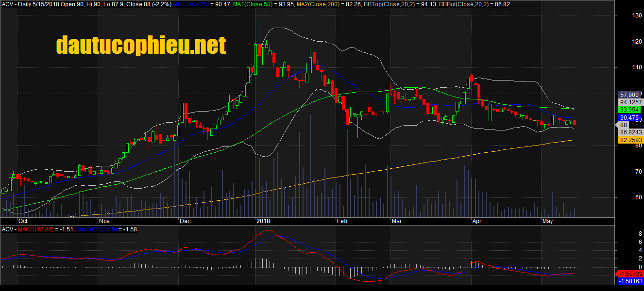Viewport: 644px width, 291px height.
Task: Select the MA(Close,20) = 90.47 legend entry
Action: click(x=201, y=4)
